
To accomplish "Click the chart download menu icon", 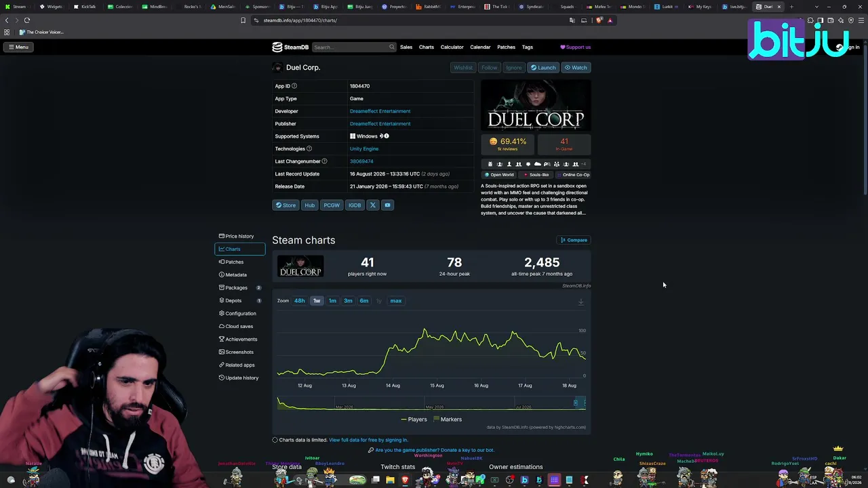I will click(580, 302).
